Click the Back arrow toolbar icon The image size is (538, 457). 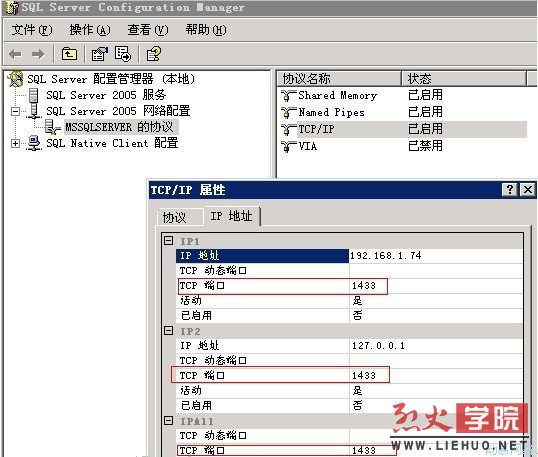click(15, 54)
